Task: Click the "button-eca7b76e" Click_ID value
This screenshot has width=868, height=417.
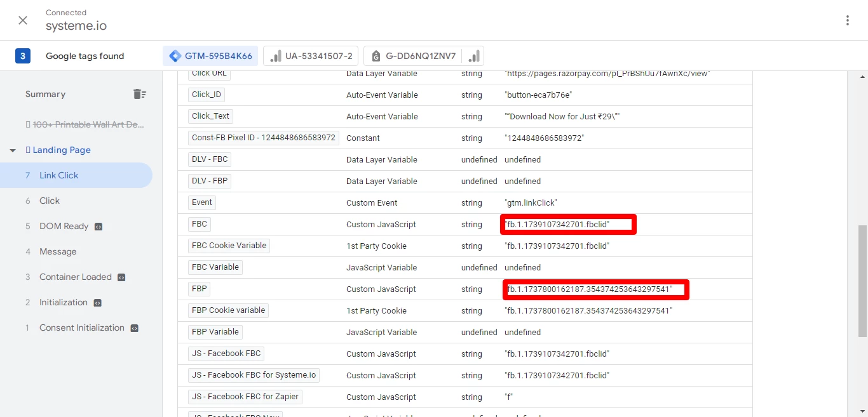Action: coord(538,95)
